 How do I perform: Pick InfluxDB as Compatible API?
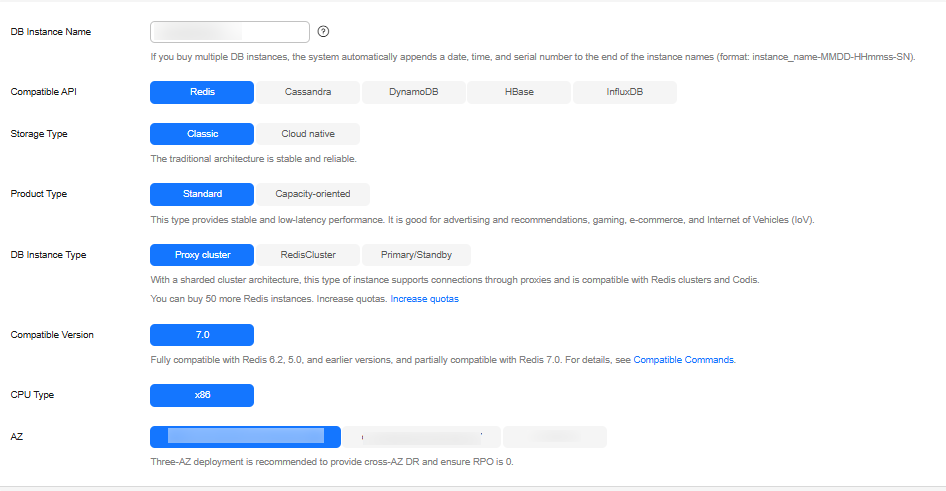click(624, 92)
